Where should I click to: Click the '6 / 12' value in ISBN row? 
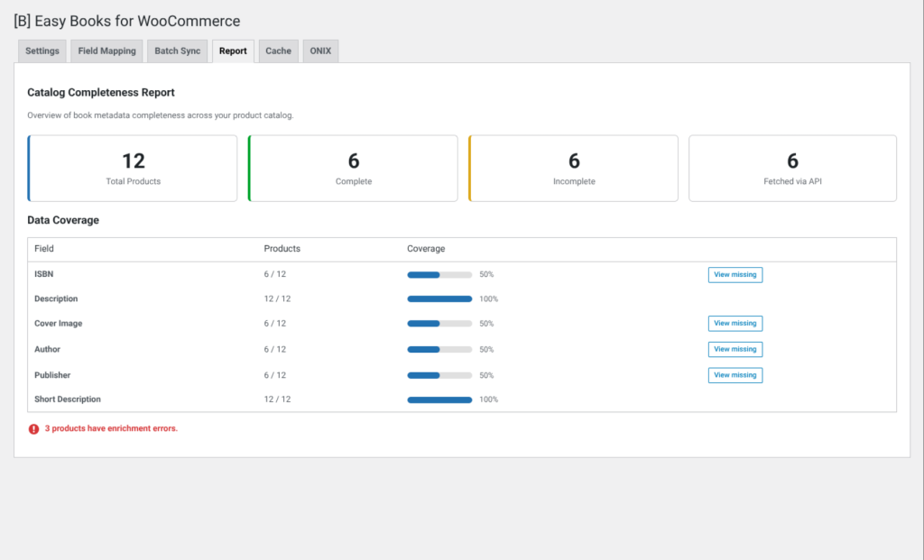coord(275,274)
